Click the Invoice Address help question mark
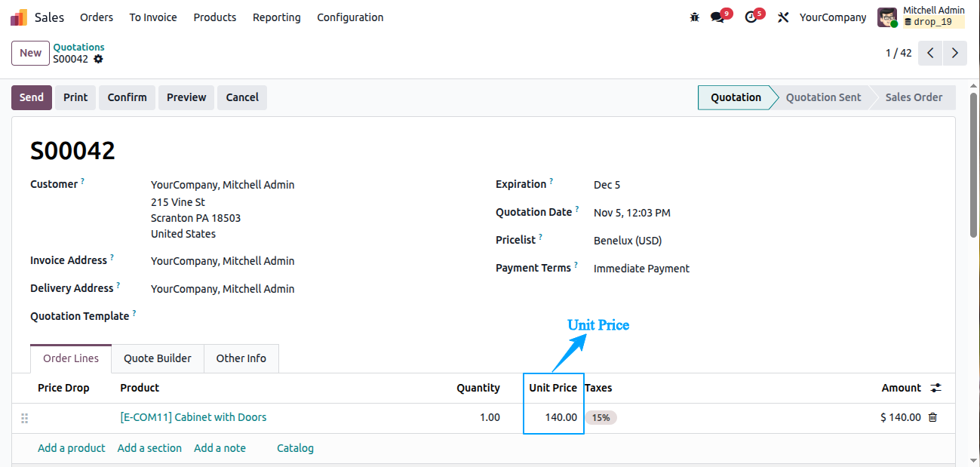 112,257
